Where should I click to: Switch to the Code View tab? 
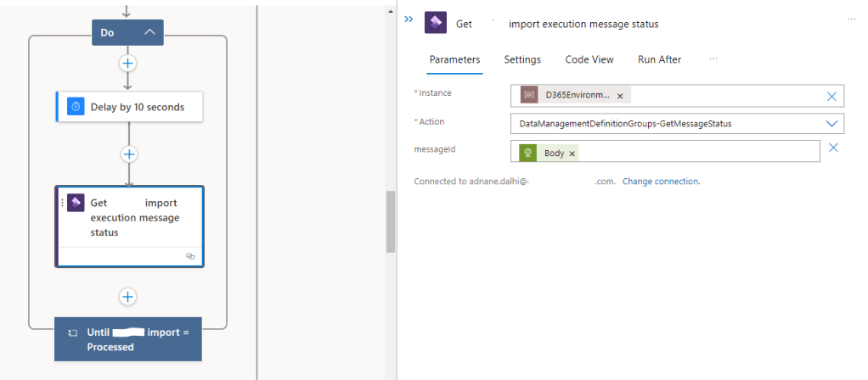[589, 59]
